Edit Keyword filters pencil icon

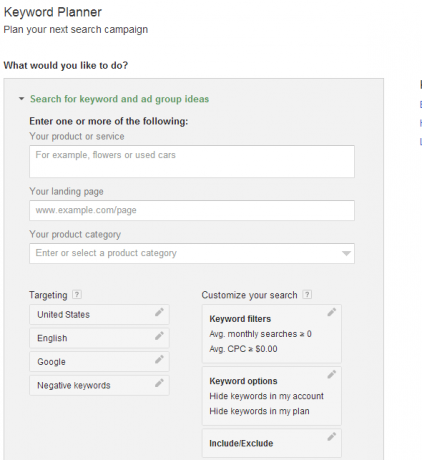pos(332,312)
